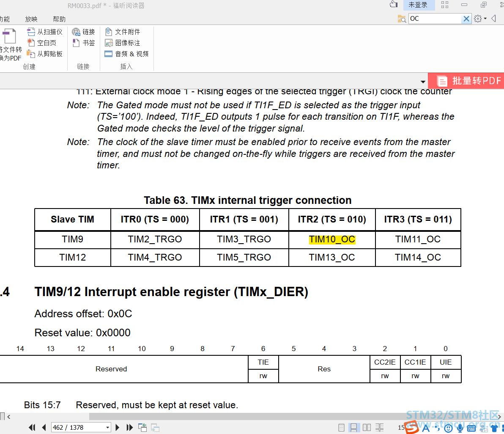The image size is (504, 434).
Task: Click the CC2IE register bit cell
Action: [x=385, y=363]
